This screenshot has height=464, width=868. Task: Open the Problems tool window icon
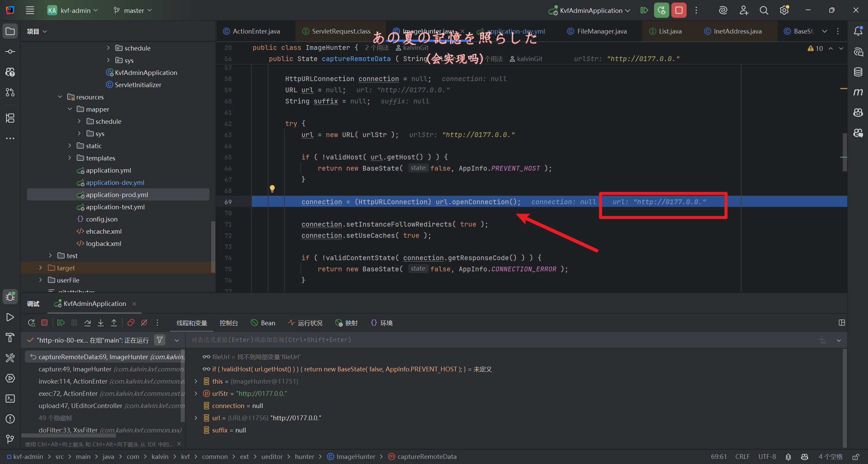(10, 419)
